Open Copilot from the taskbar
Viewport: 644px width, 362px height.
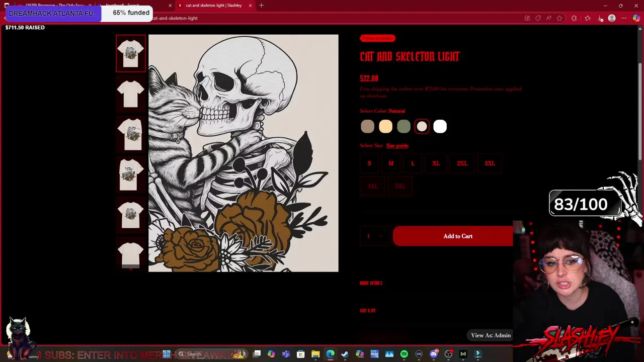pyautogui.click(x=271, y=354)
